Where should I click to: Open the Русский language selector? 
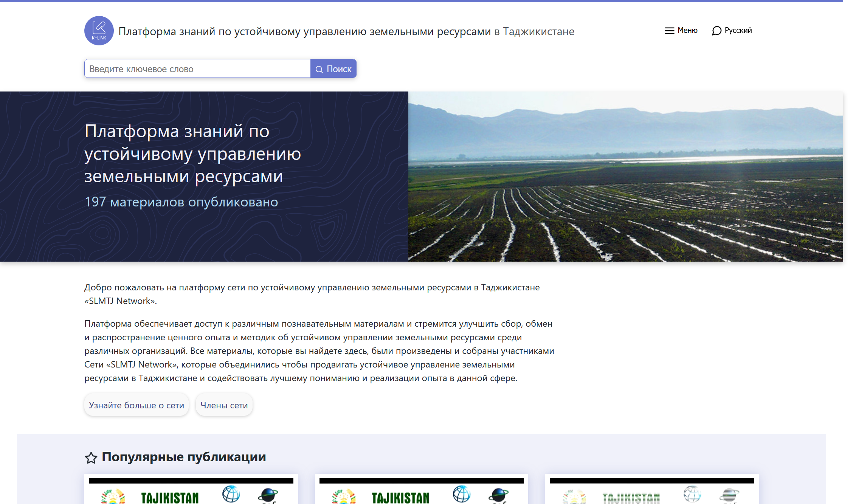click(738, 31)
